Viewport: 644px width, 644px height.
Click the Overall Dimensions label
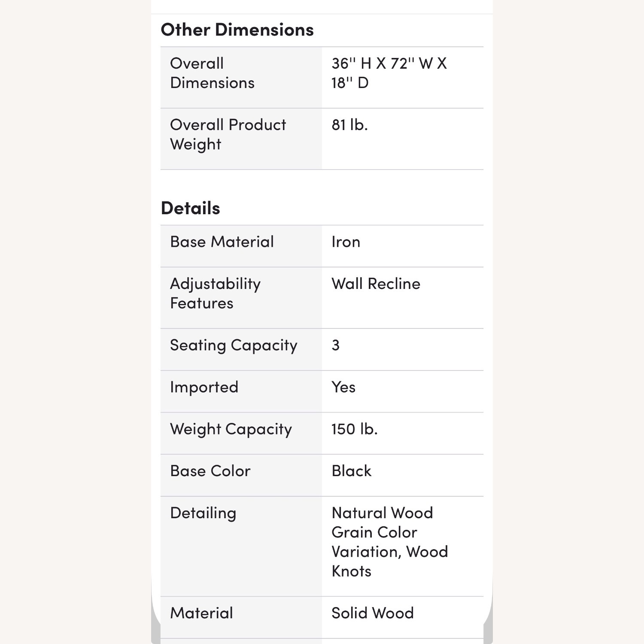point(212,73)
